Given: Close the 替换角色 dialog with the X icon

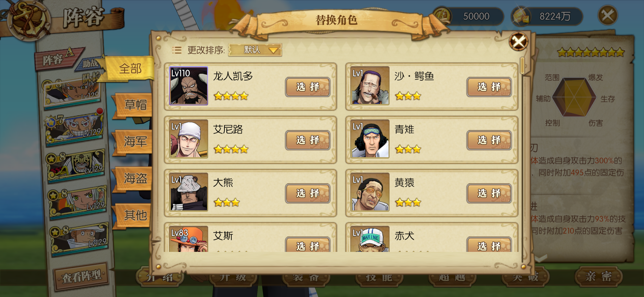Looking at the screenshot, I should 518,41.
